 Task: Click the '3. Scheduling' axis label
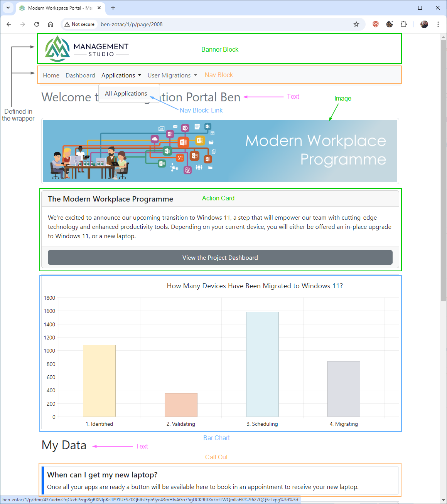tap(262, 424)
